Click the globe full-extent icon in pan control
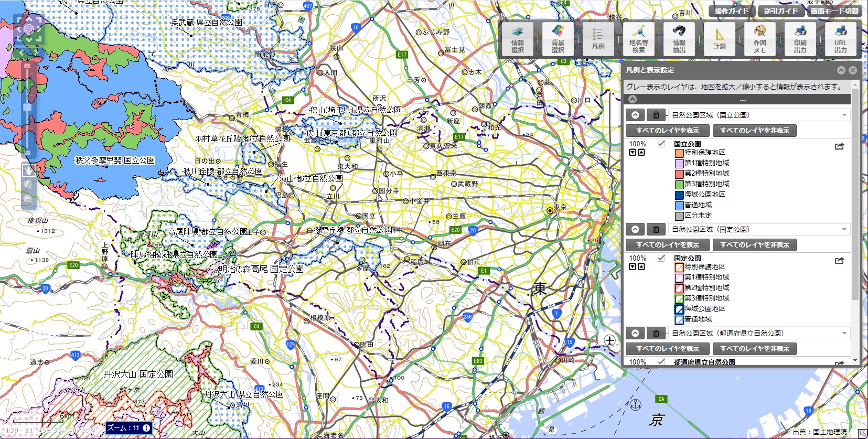The height and width of the screenshot is (439, 868). [28, 29]
